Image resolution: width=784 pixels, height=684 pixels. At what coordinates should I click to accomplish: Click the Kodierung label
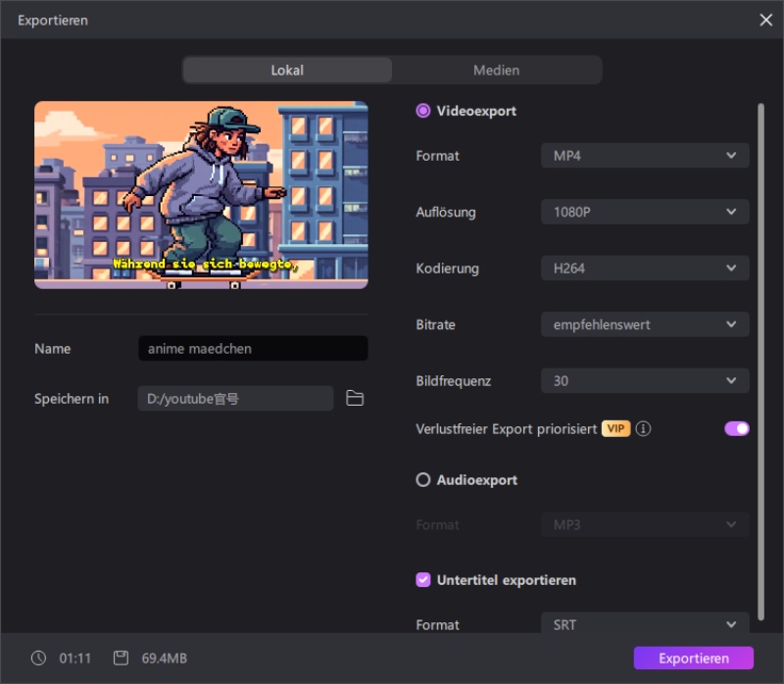tap(448, 269)
